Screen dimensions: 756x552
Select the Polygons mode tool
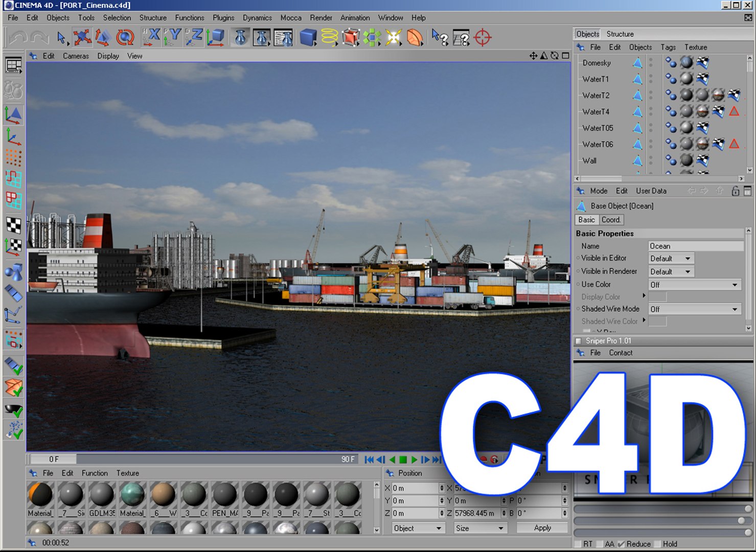click(x=13, y=200)
